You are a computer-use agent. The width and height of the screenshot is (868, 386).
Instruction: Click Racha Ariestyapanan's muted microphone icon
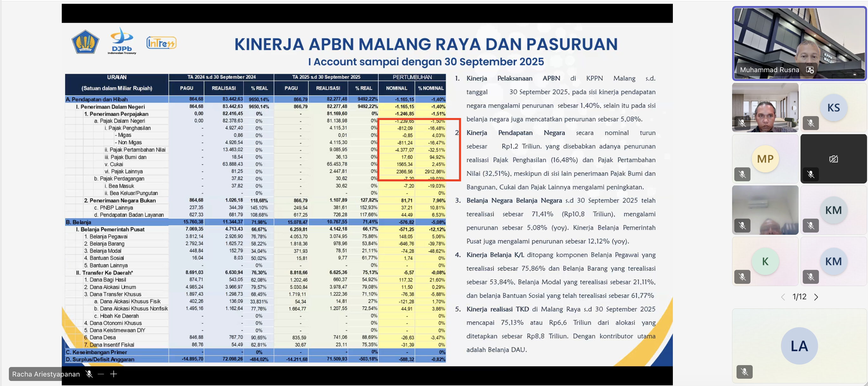pyautogui.click(x=89, y=374)
